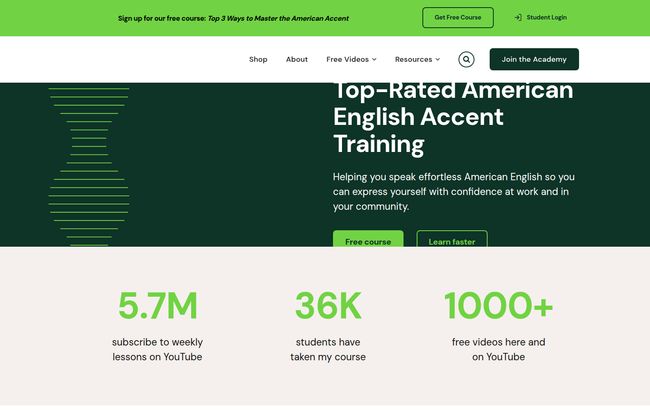Click the Top-Rated American English Accent heading
The image size is (650, 414).
[453, 117]
